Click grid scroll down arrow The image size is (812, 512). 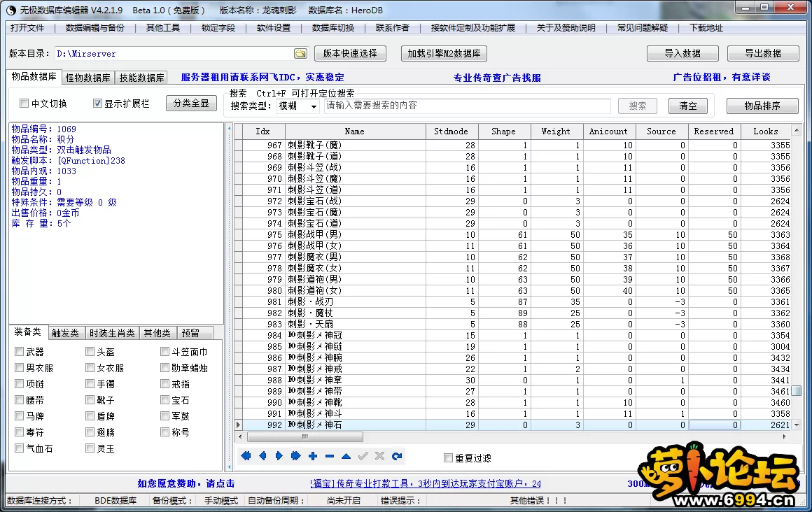coord(797,425)
